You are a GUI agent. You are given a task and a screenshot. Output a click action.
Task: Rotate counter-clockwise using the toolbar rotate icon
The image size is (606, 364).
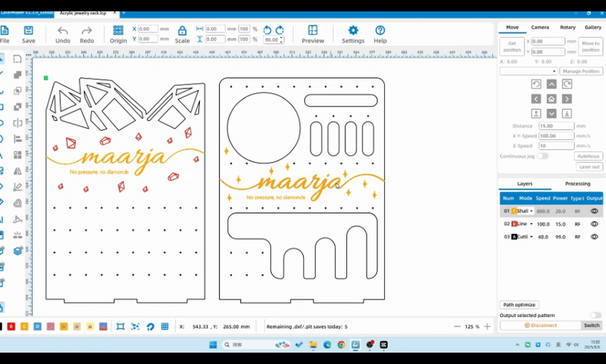(x=267, y=30)
